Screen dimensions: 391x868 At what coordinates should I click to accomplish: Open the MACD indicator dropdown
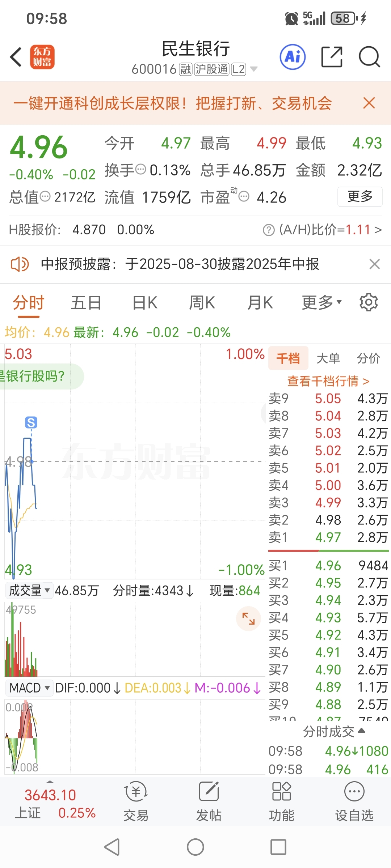coord(29,688)
